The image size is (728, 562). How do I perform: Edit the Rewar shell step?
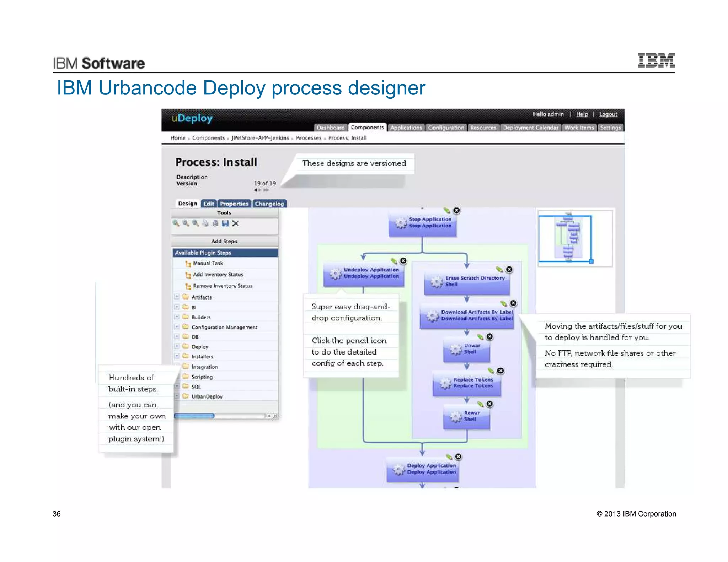coord(480,404)
